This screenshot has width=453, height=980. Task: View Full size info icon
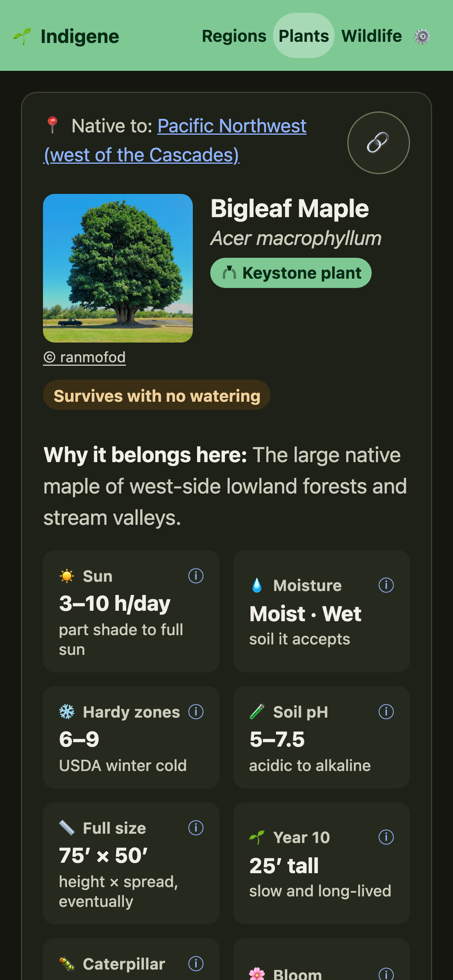point(196,828)
